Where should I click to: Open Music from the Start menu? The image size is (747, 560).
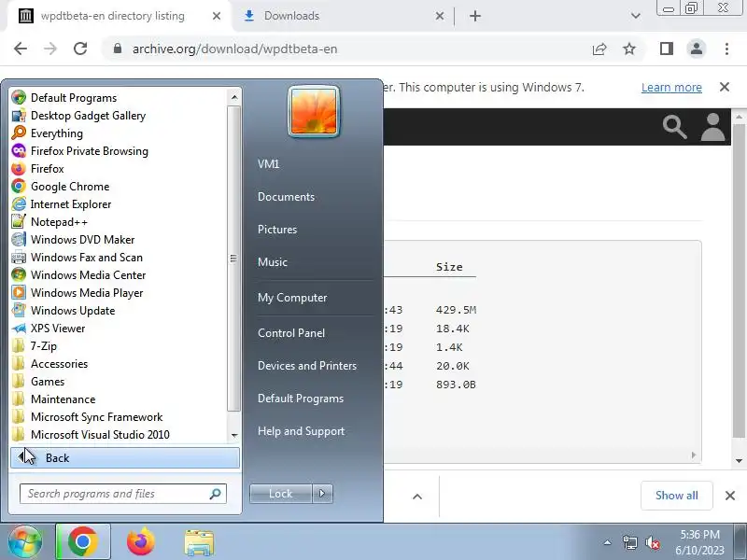[273, 262]
